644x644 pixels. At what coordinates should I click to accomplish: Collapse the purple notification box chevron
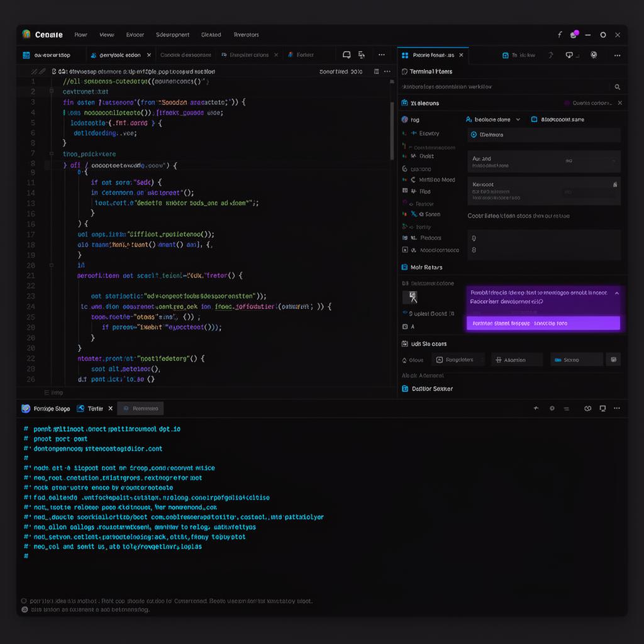[x=617, y=293]
